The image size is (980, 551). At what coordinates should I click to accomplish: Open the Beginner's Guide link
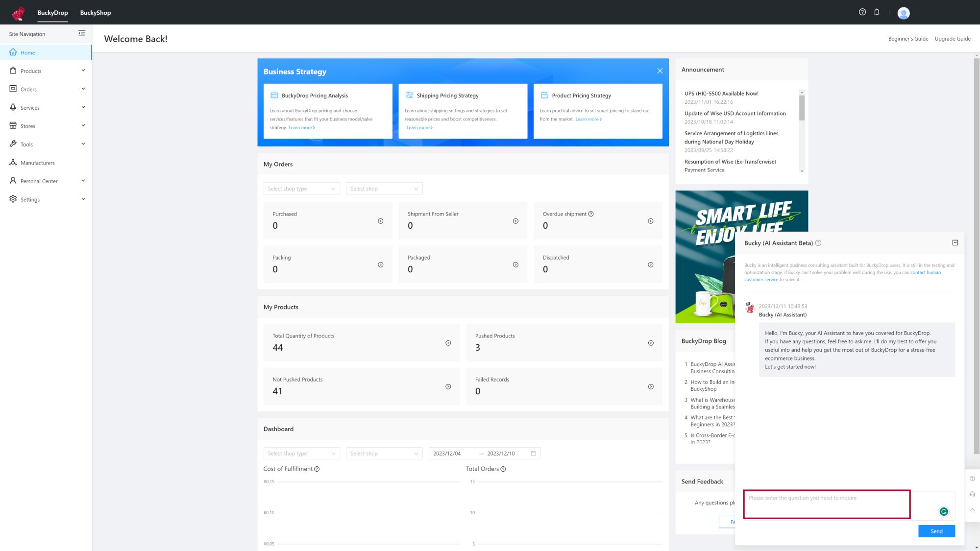point(908,39)
